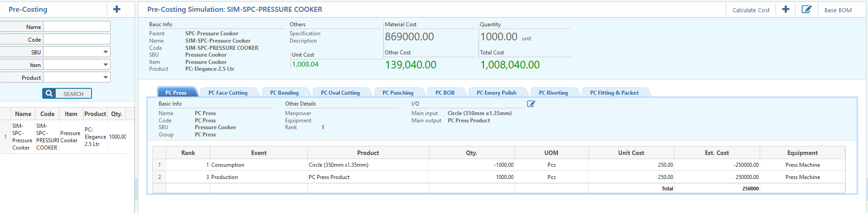Sort by Code column in results list
Image resolution: width=868 pixels, height=213 pixels.
coord(47,114)
